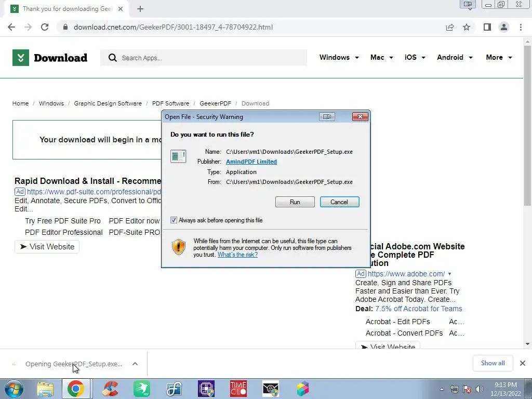
Task: Open Windows Explorer from taskbar
Action: point(45,389)
